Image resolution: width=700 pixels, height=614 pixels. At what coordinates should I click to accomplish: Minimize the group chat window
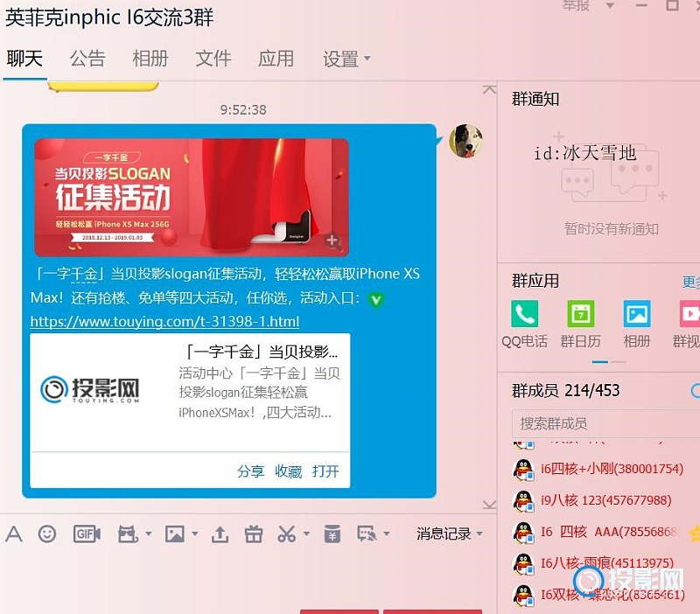(x=641, y=5)
